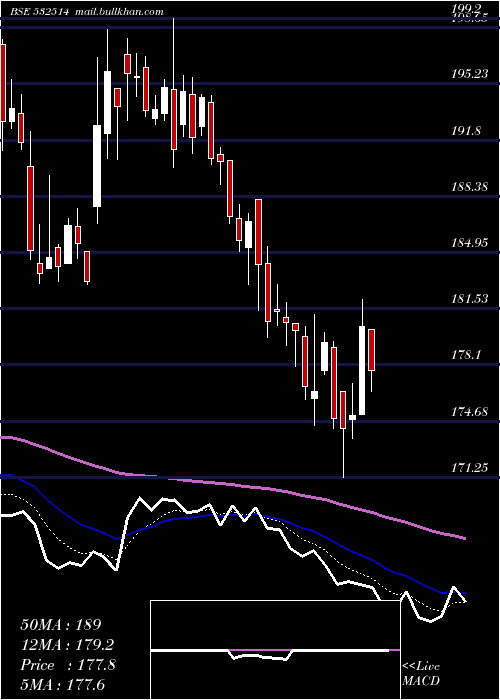500x700 pixels.
Task: Click the 178.1 price axis label
Action: [466, 355]
